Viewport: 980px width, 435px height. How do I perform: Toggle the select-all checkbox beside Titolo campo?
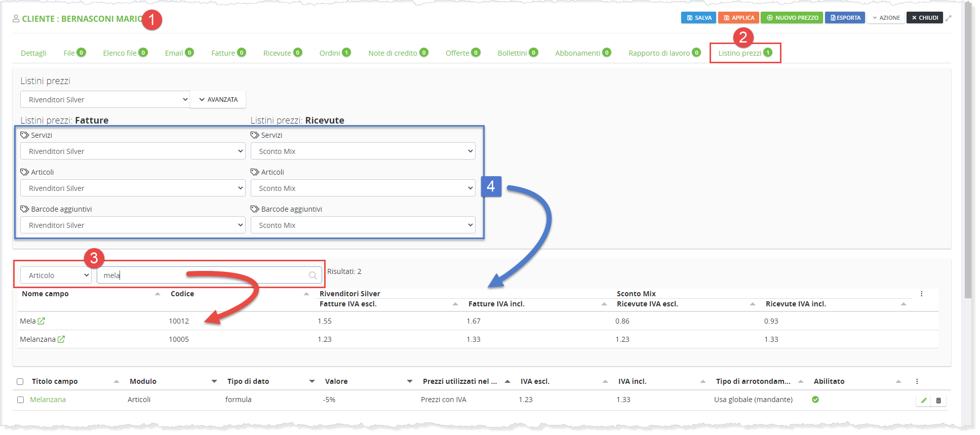coord(20,381)
